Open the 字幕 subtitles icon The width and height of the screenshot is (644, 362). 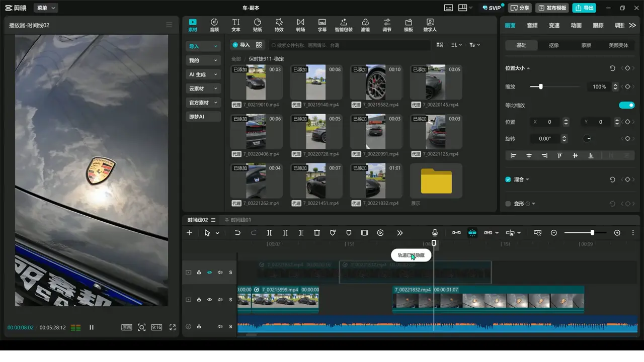[322, 25]
